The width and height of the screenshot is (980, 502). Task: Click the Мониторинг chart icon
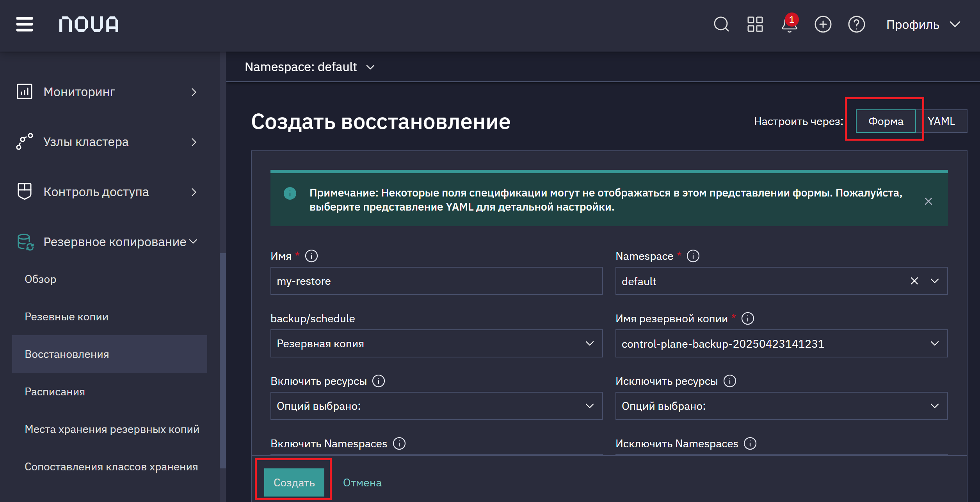coord(25,91)
